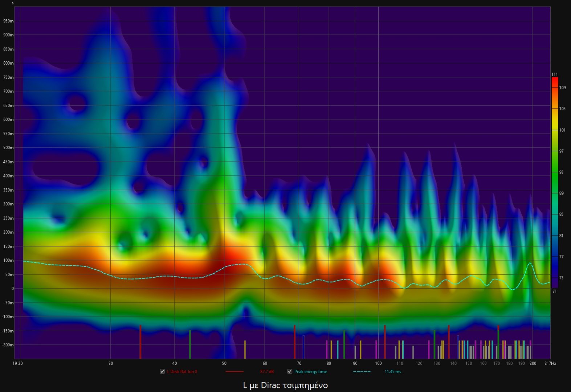Click the Peak energy time legend label

[x=310, y=372]
